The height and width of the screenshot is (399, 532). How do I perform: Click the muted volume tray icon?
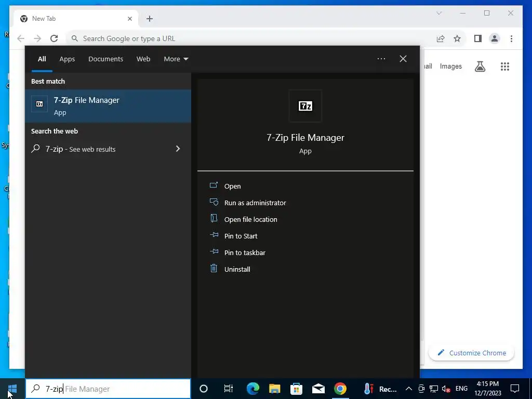click(x=446, y=389)
